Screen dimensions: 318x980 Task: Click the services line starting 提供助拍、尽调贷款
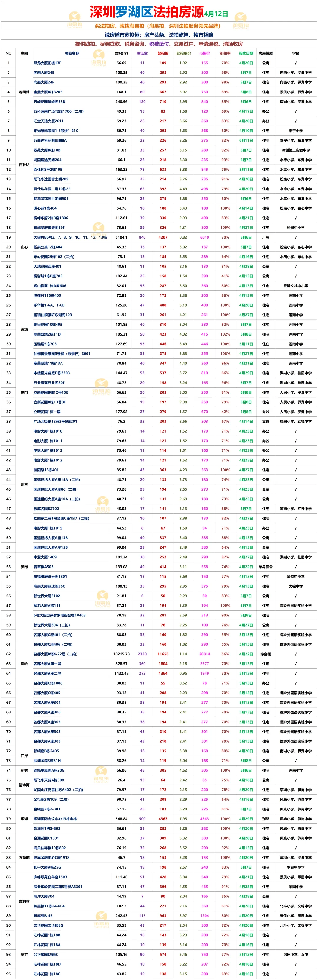(159, 44)
